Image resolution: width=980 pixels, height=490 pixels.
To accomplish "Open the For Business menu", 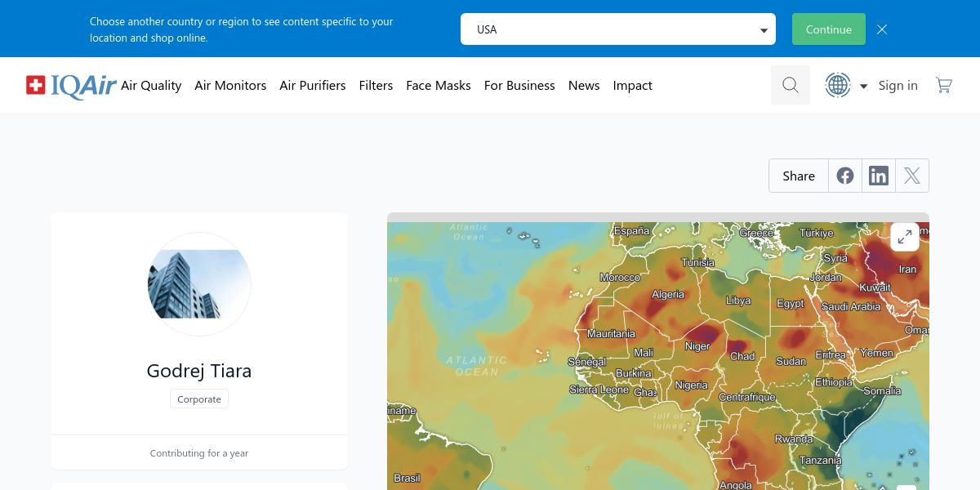I will (x=519, y=85).
